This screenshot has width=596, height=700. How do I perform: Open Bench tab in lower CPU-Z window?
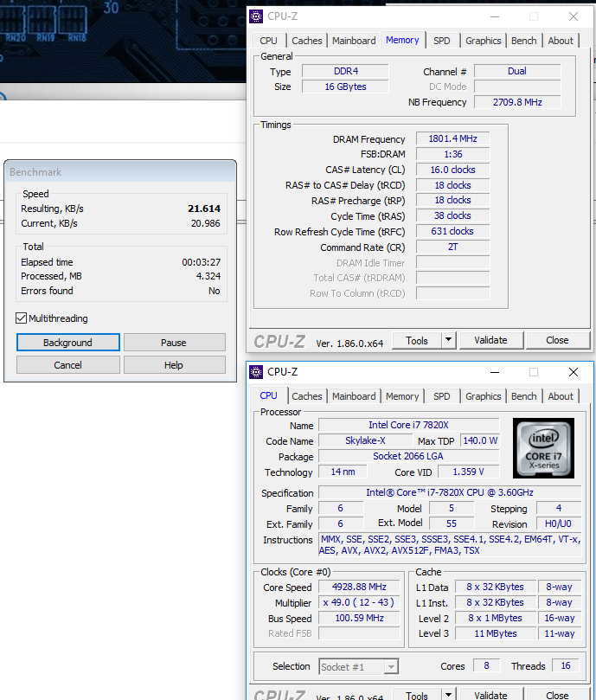pos(523,396)
